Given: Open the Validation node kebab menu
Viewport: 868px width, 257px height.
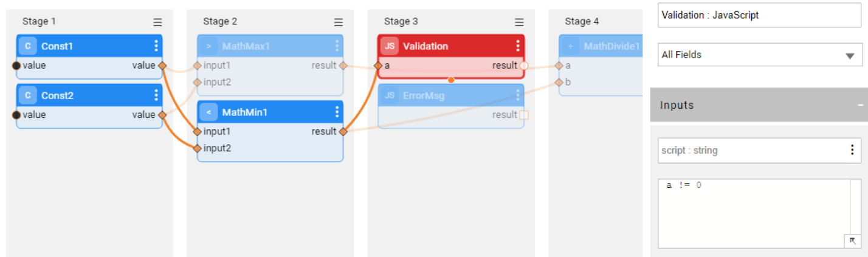Looking at the screenshot, I should click(518, 46).
